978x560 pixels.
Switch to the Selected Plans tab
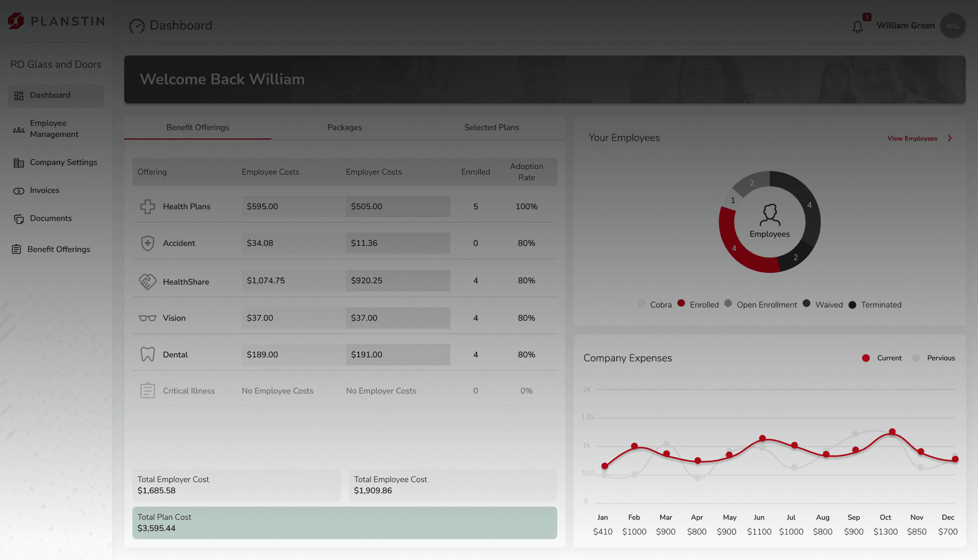[492, 128]
